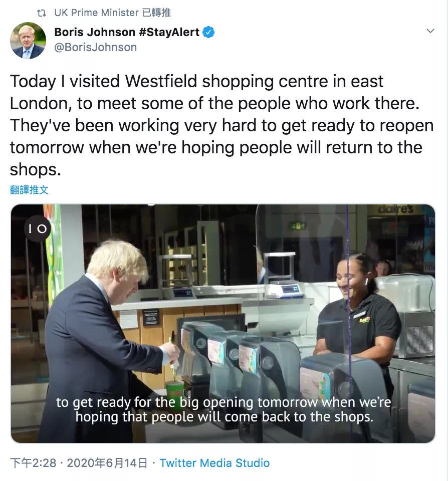
Task: Open the Twitter Media Studio source link
Action: point(214,463)
